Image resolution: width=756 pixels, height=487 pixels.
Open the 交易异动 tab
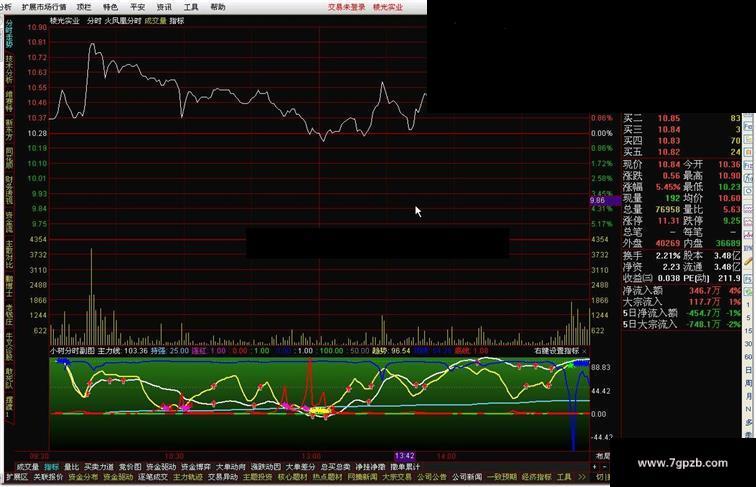(x=223, y=477)
